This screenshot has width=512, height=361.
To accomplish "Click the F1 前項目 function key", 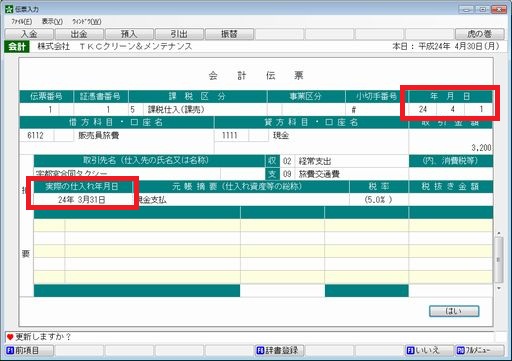I will (29, 350).
